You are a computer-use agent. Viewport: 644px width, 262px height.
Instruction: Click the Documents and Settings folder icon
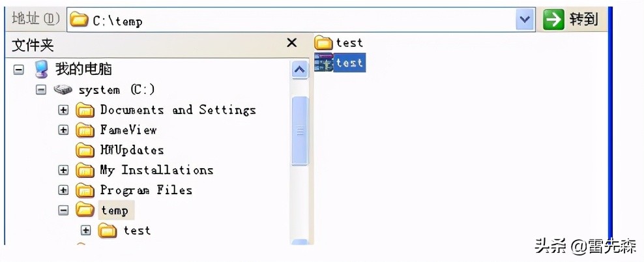pos(85,110)
